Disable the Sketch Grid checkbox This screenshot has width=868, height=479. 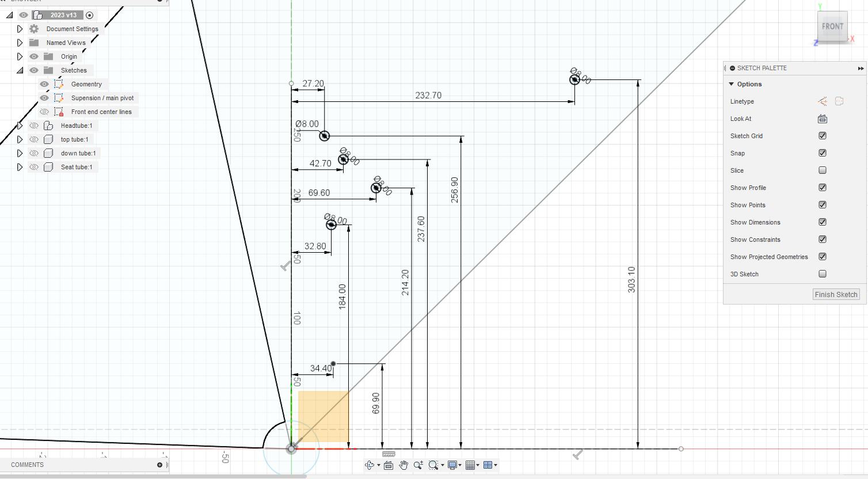click(822, 135)
